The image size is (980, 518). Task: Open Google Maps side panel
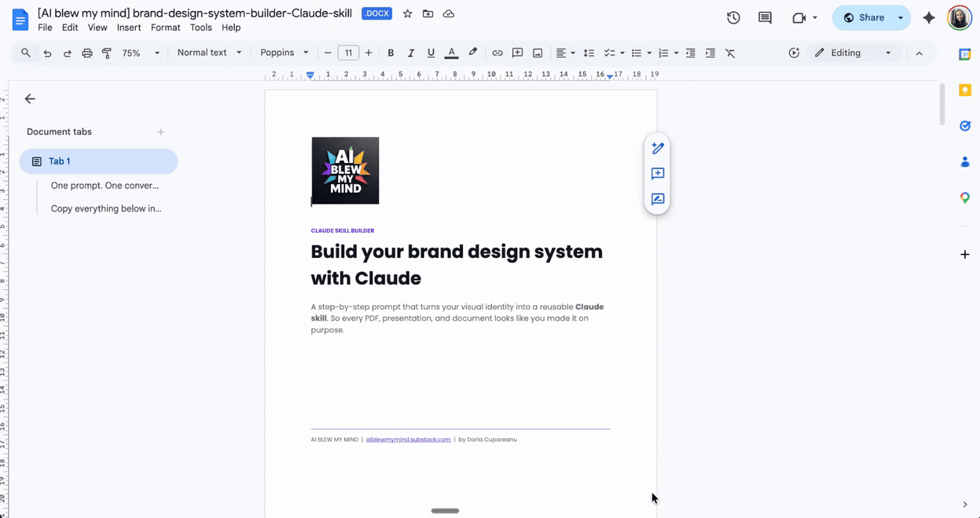click(965, 197)
